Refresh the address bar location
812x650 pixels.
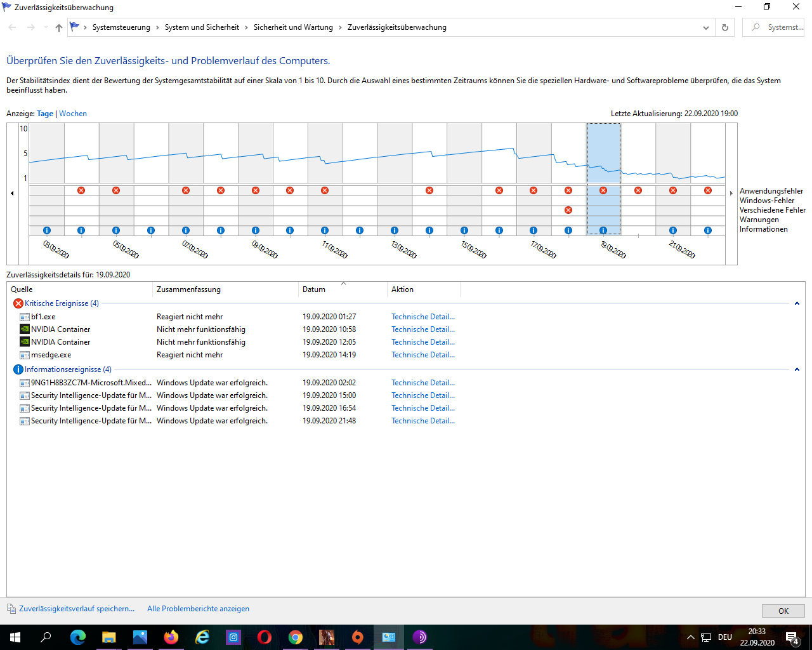pyautogui.click(x=725, y=27)
